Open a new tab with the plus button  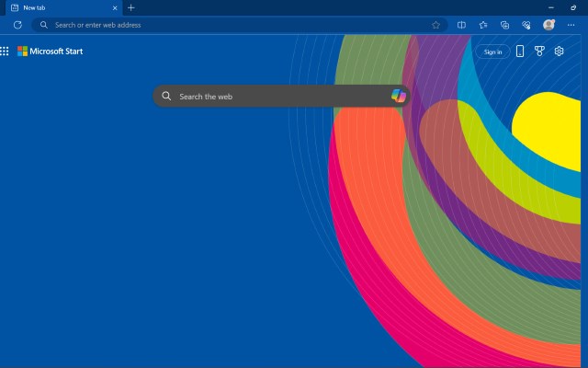[x=130, y=8]
